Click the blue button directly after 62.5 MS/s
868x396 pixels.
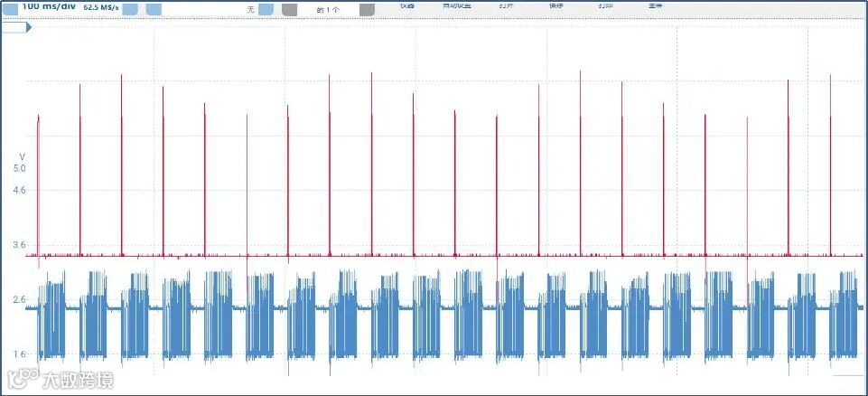(129, 9)
